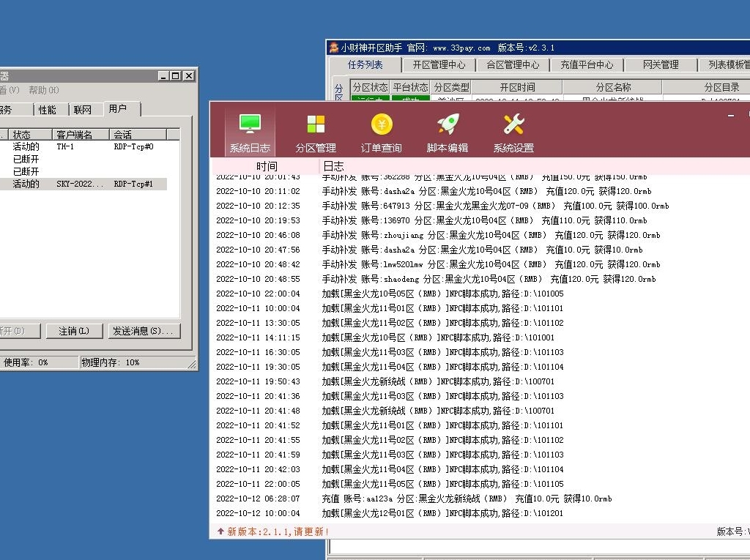Viewport: 750px width, 560px height.
Task: Open the 合区管理中心 tab
Action: coord(513,64)
